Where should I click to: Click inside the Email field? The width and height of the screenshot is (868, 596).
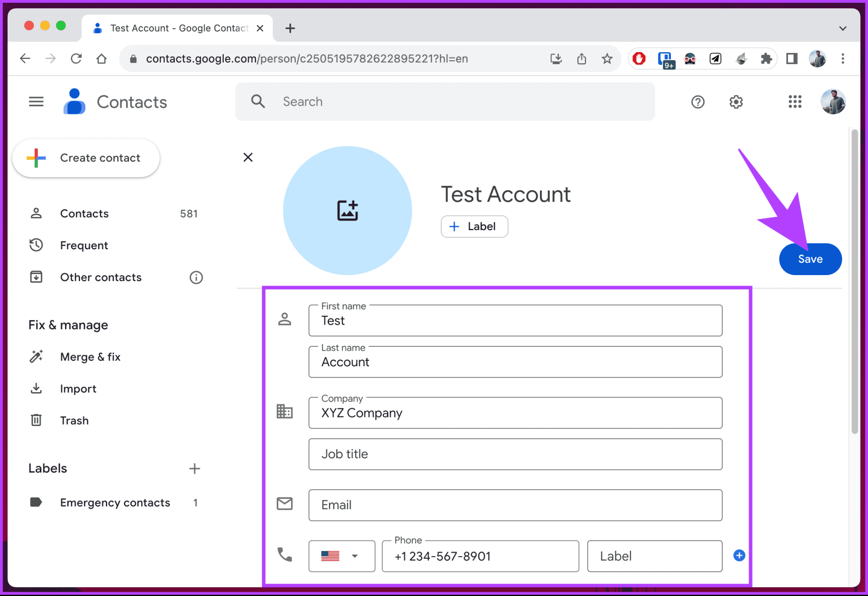pyautogui.click(x=515, y=505)
